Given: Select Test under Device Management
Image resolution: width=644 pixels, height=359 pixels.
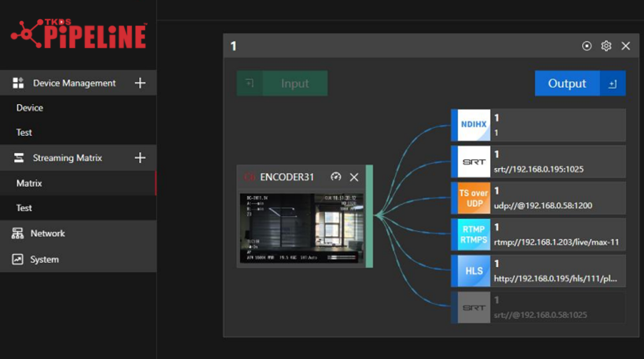Looking at the screenshot, I should click(24, 132).
